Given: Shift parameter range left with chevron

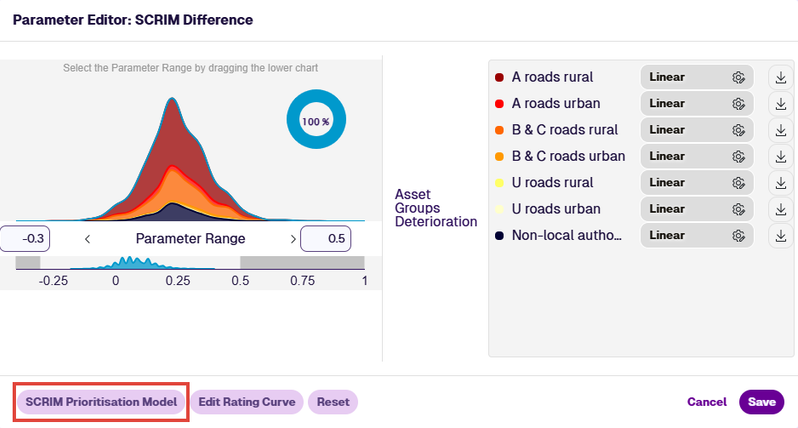Looking at the screenshot, I should click(88, 239).
